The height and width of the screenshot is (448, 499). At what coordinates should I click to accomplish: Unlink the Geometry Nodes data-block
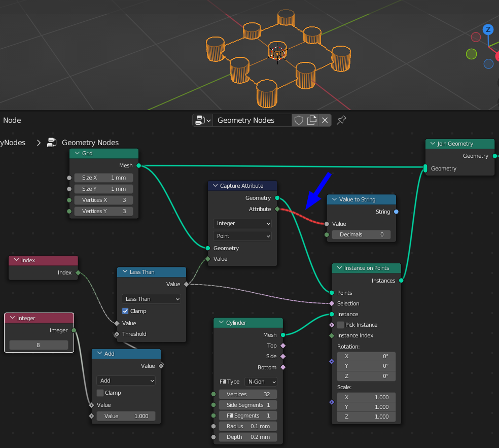coord(325,120)
